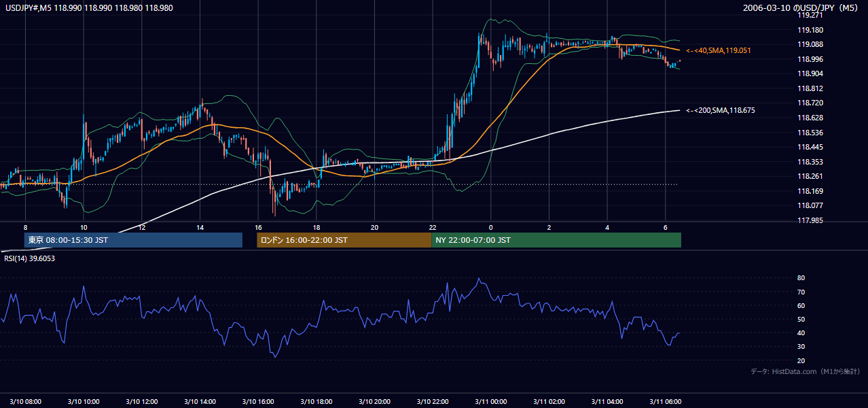
Task: Click the 3/10 12:00 bottom time label
Action: [x=143, y=401]
